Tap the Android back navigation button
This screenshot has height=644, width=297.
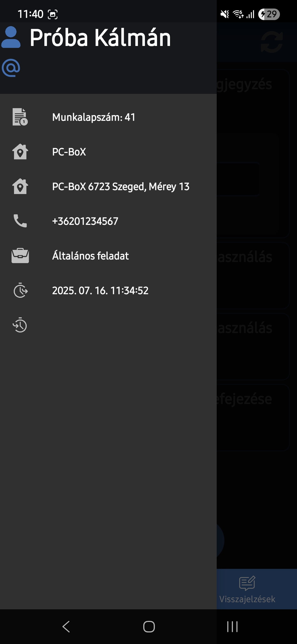pos(66,627)
